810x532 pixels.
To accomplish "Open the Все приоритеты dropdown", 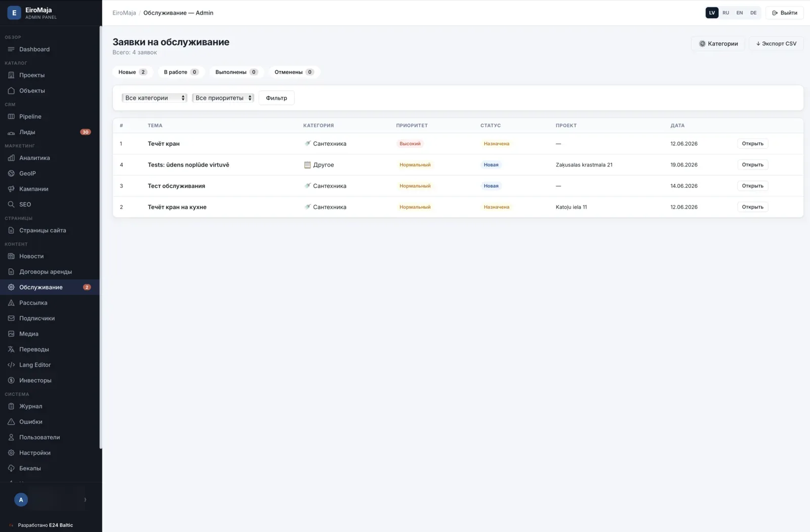I will (x=223, y=98).
